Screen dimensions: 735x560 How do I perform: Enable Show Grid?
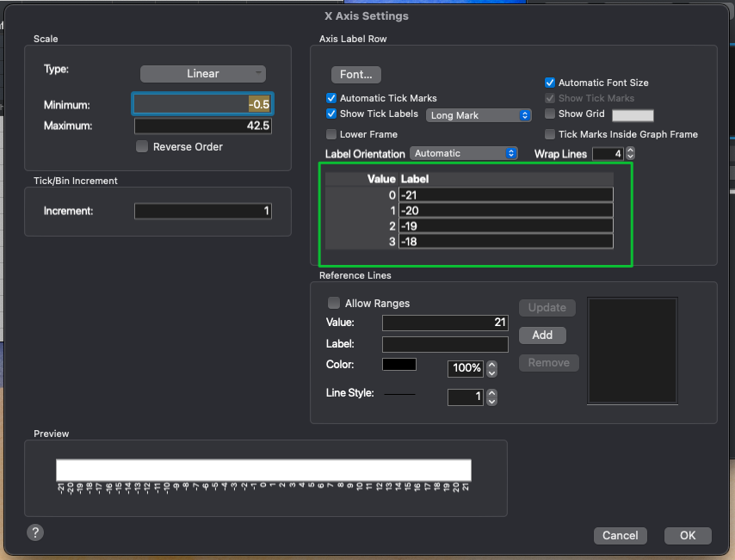549,114
